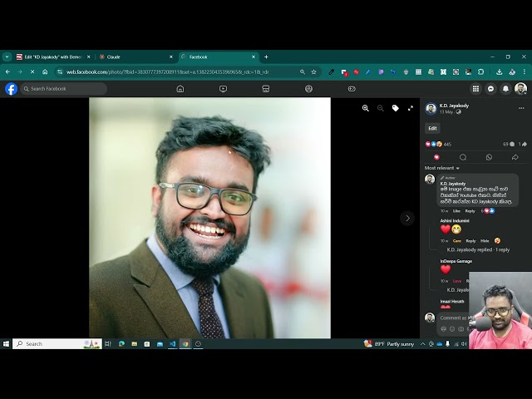
Task: Open the Facebook Home feed icon
Action: (180, 89)
